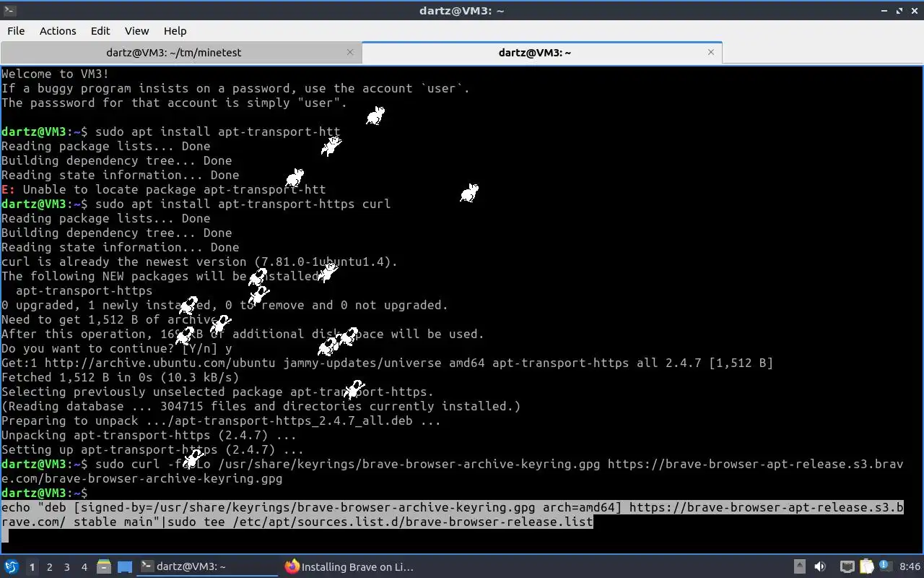Image resolution: width=924 pixels, height=578 pixels.
Task: Close the terminal window
Action: [x=914, y=10]
